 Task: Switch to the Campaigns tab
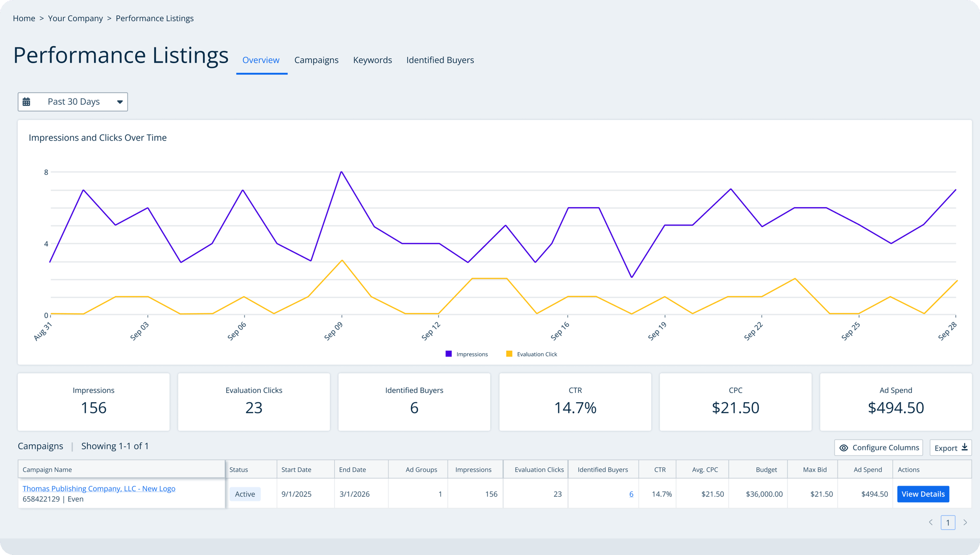317,60
